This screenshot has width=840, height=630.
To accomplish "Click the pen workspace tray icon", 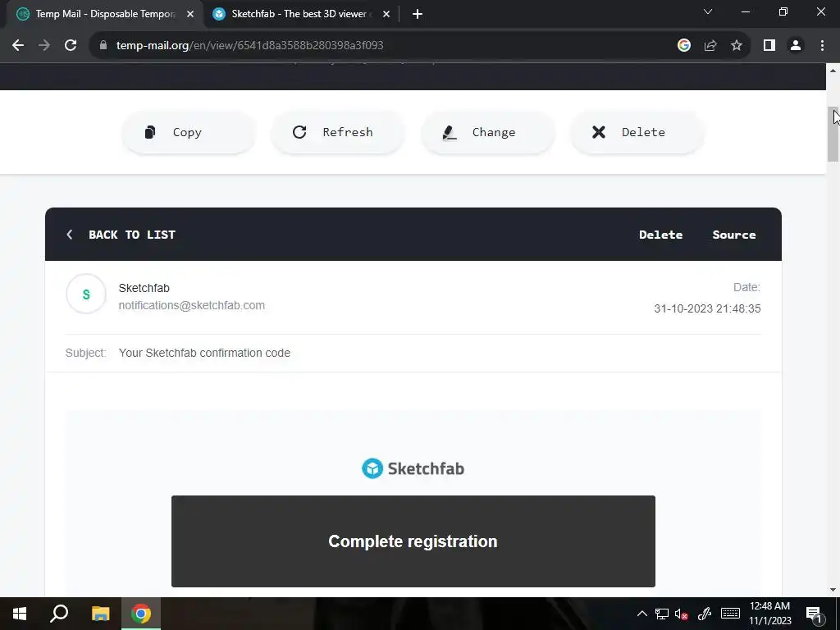I will pos(705,614).
